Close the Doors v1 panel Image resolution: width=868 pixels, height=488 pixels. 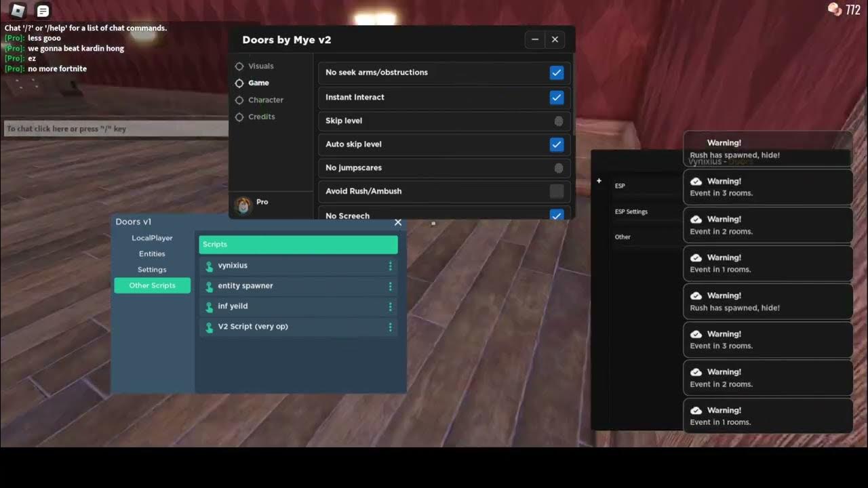(398, 222)
